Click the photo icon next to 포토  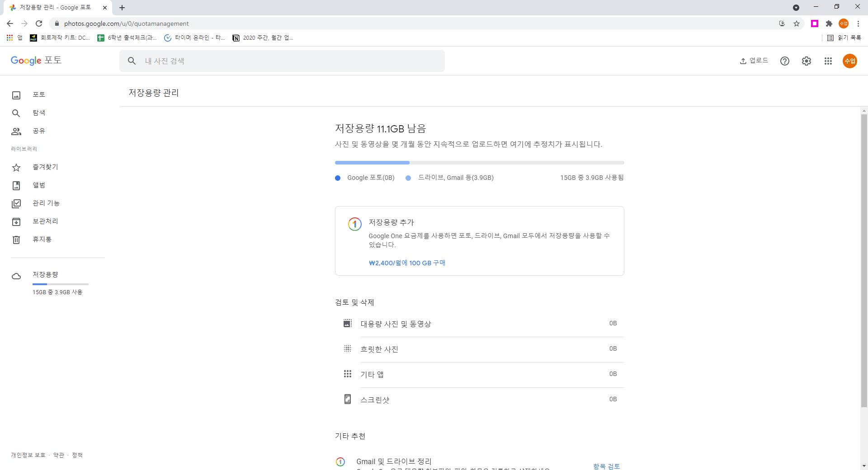tap(16, 95)
